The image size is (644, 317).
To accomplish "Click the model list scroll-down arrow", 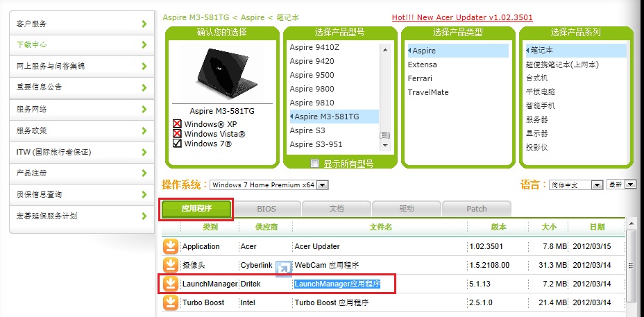I will click(x=385, y=145).
